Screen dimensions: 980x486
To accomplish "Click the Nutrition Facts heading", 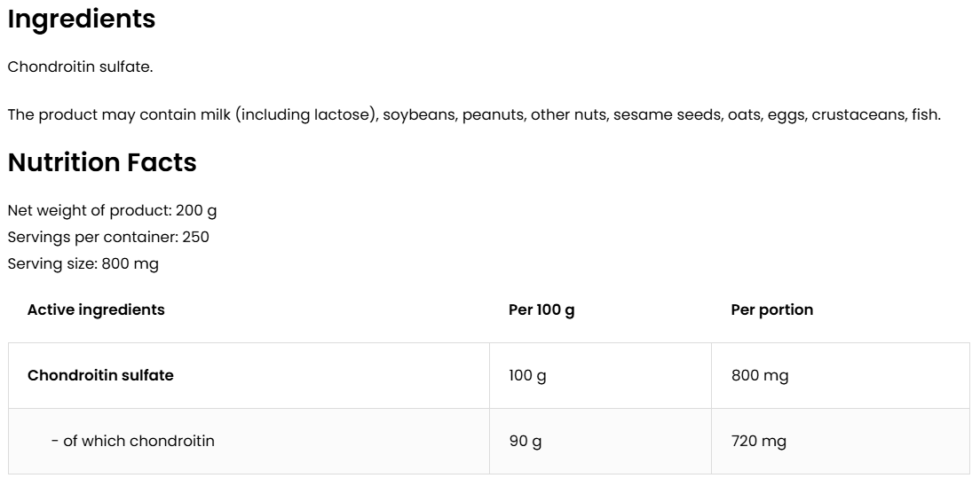I will pos(102,163).
